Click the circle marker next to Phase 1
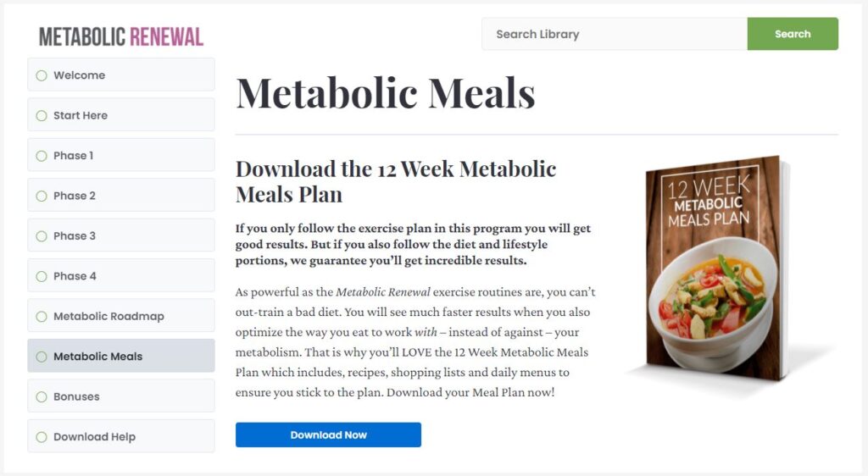This screenshot has width=868, height=476. coord(42,156)
